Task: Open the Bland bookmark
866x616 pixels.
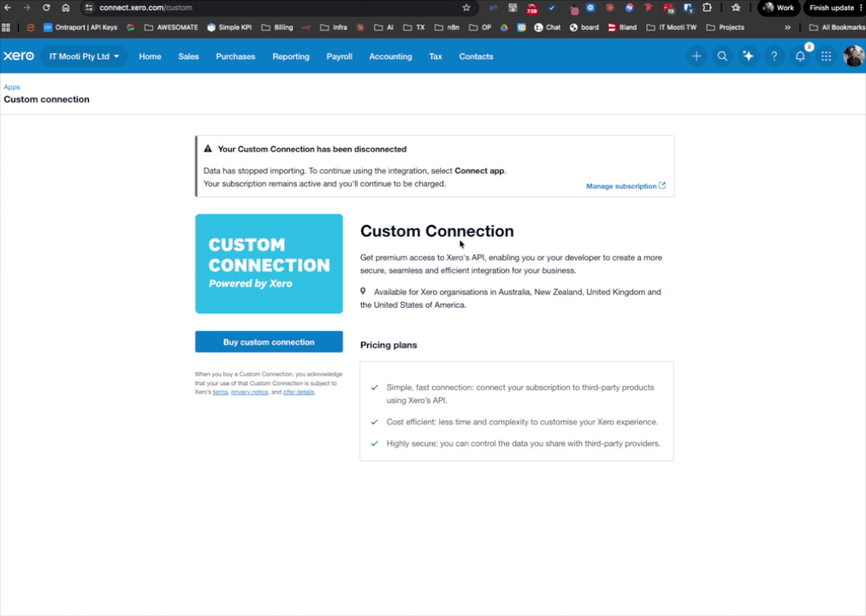Action: click(622, 27)
